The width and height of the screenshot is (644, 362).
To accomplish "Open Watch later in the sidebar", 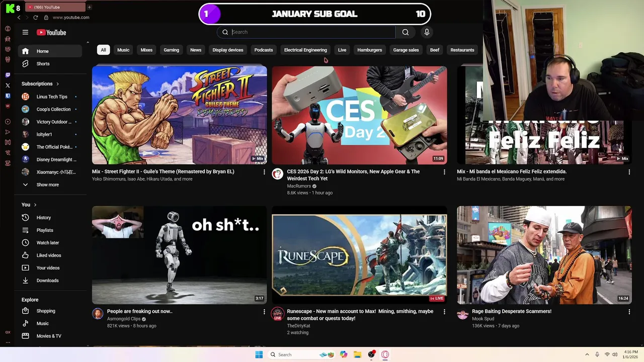I will click(x=50, y=243).
